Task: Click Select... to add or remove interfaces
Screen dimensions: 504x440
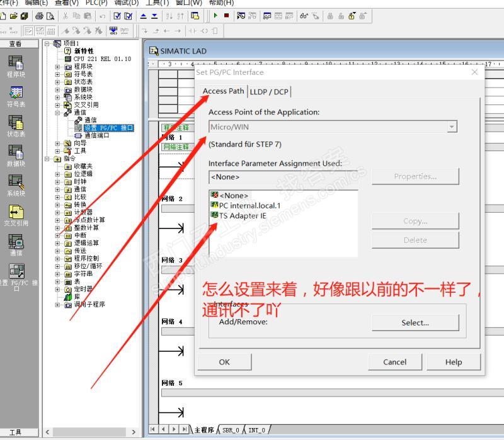Action: click(x=415, y=322)
